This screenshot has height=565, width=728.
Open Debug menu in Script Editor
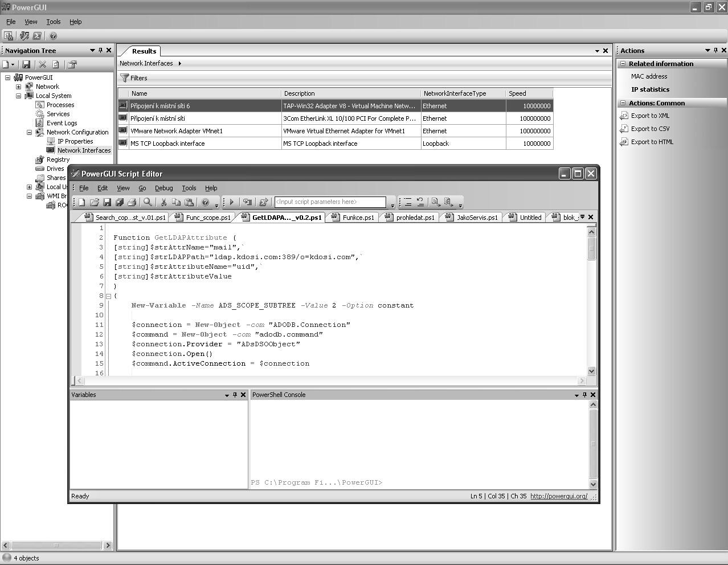pyautogui.click(x=164, y=188)
